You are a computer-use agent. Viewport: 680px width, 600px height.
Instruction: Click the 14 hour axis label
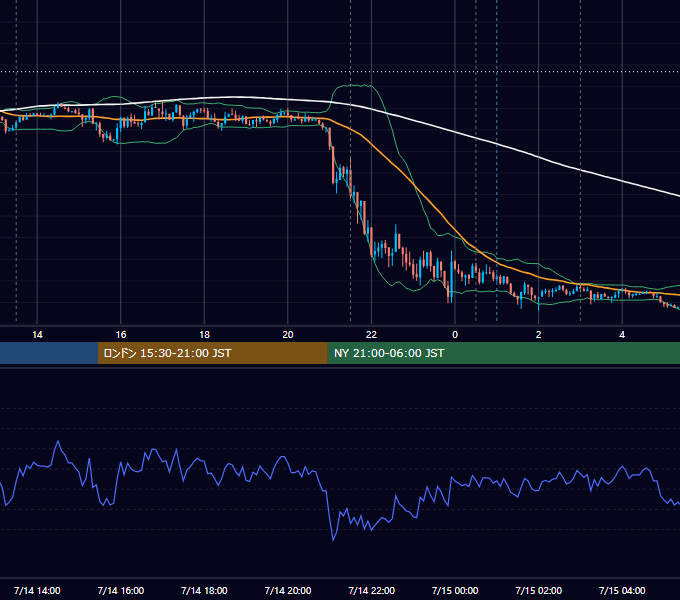click(x=37, y=335)
